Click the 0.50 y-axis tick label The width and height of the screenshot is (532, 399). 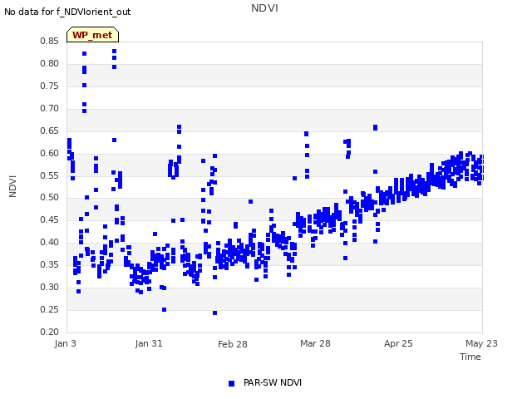coord(50,197)
